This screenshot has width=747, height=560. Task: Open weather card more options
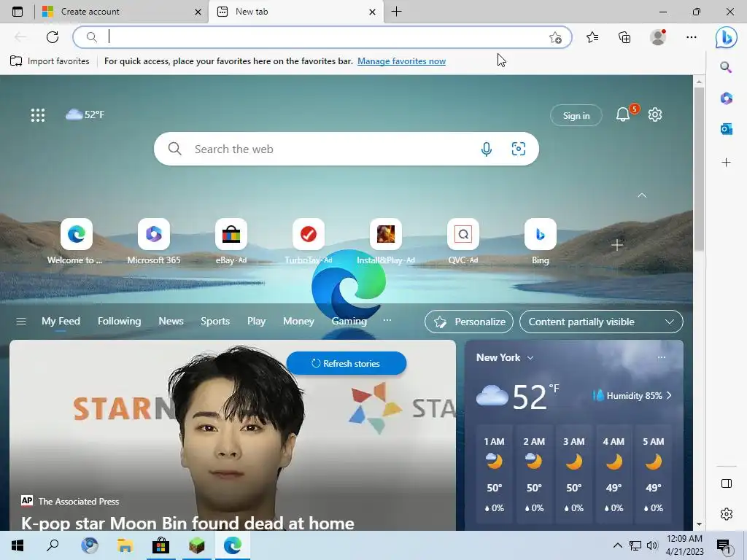click(661, 357)
